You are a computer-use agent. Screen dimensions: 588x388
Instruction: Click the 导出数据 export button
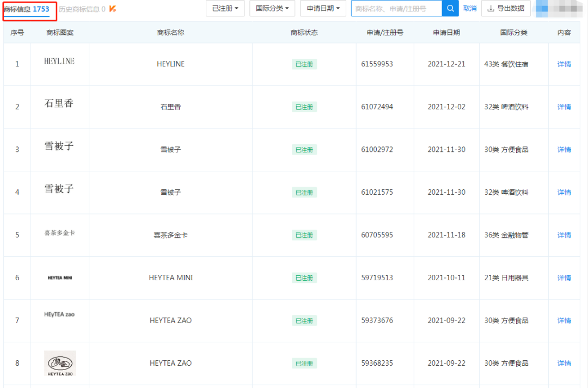pyautogui.click(x=506, y=8)
